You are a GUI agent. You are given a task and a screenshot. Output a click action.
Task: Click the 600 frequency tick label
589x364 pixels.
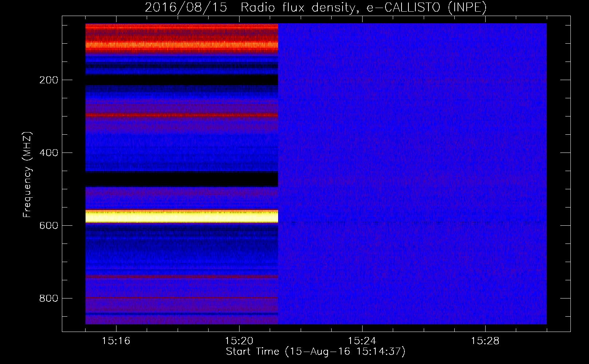pos(49,226)
